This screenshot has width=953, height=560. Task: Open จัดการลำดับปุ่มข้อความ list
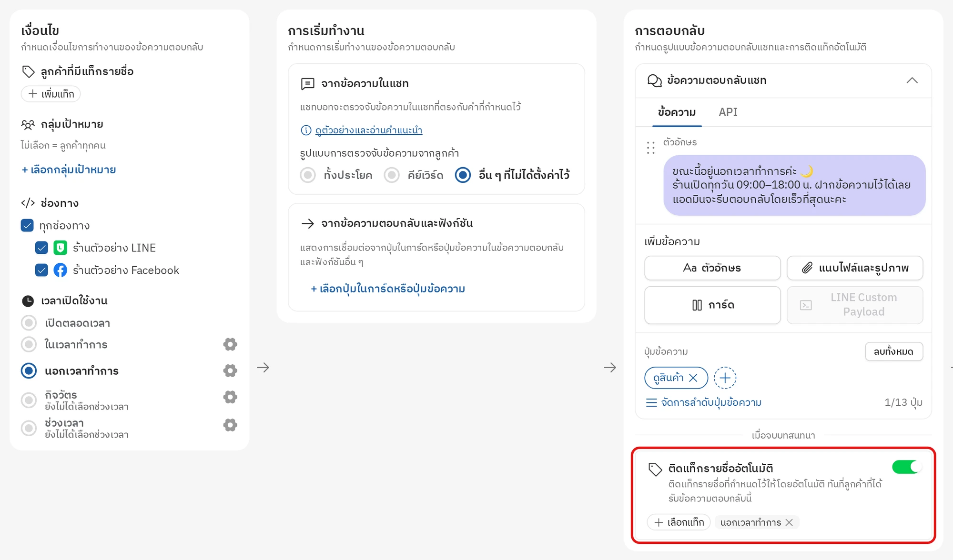tap(703, 402)
